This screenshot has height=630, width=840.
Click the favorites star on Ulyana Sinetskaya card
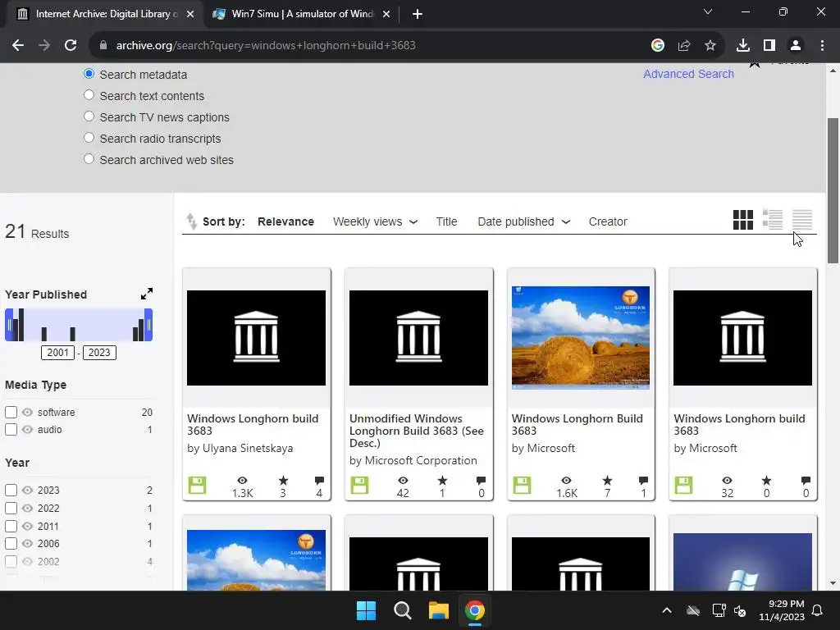283,481
